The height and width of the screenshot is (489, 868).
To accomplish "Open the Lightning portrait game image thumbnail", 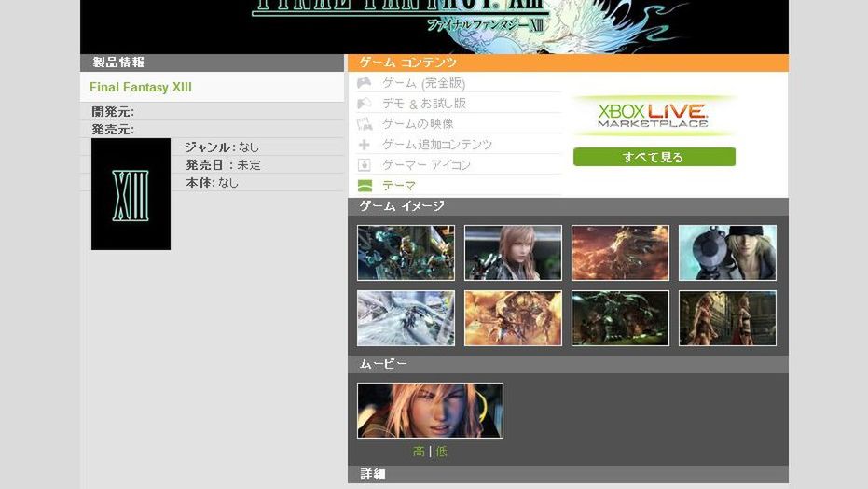I will [513, 253].
